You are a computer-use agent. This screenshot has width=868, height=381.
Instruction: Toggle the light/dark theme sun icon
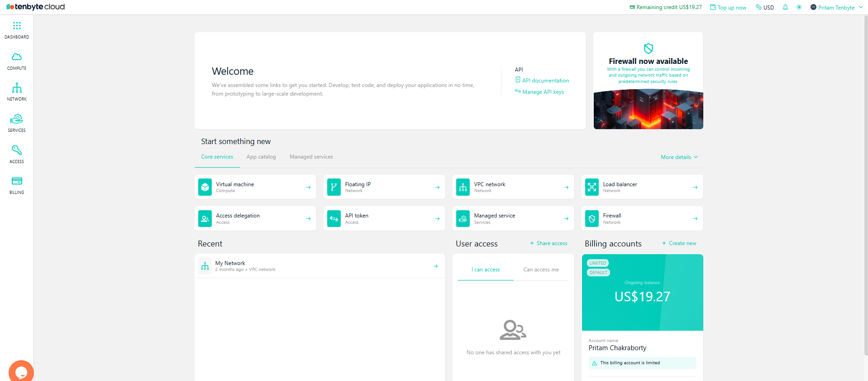coord(799,7)
